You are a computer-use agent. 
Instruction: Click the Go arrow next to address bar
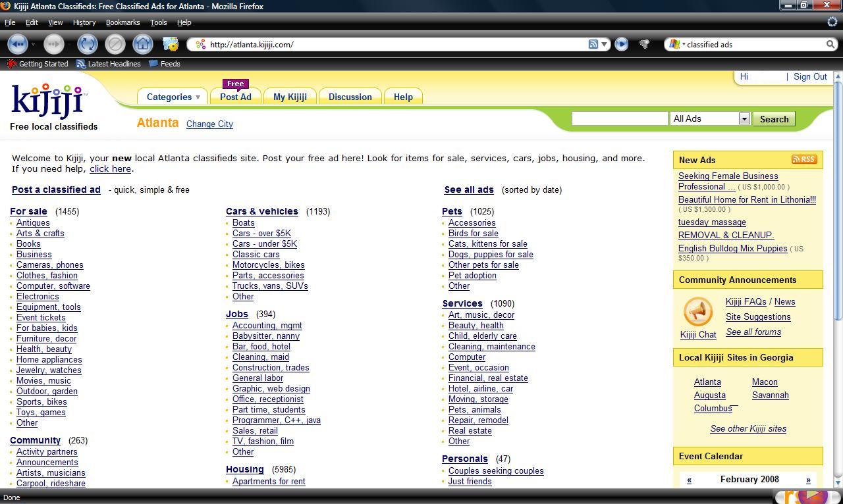(621, 44)
